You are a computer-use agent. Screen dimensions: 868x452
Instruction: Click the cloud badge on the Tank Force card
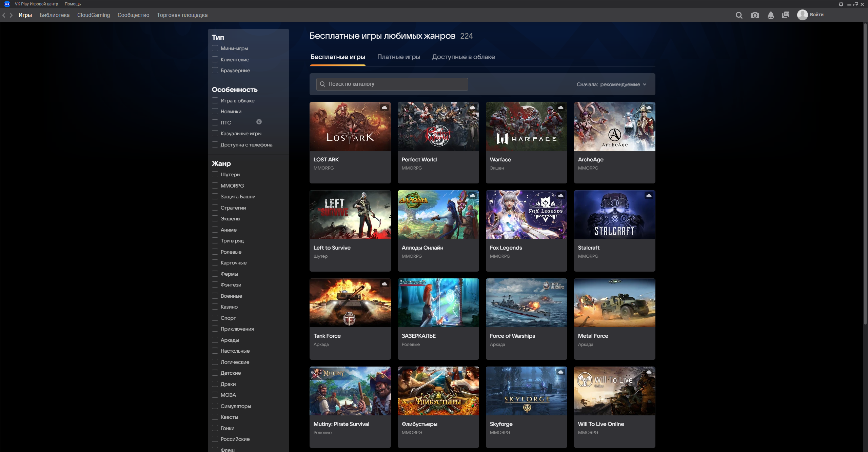pos(384,284)
